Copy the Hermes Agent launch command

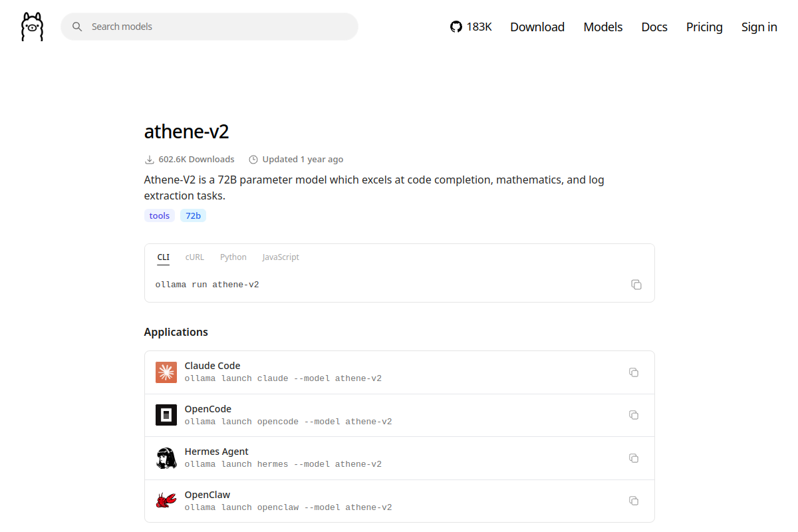(634, 458)
